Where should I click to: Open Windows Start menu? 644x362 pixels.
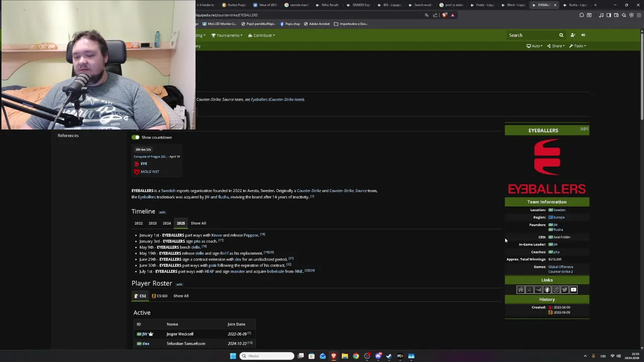tap(233, 356)
